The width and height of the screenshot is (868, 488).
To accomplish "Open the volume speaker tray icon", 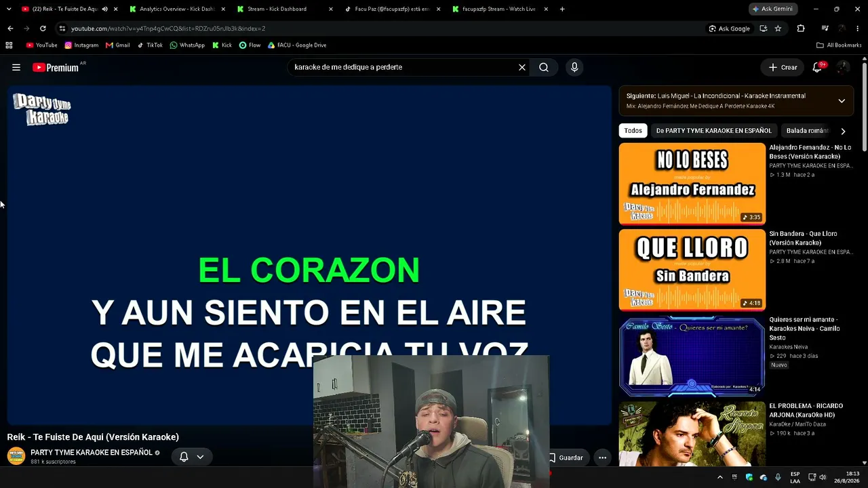I will point(823,477).
